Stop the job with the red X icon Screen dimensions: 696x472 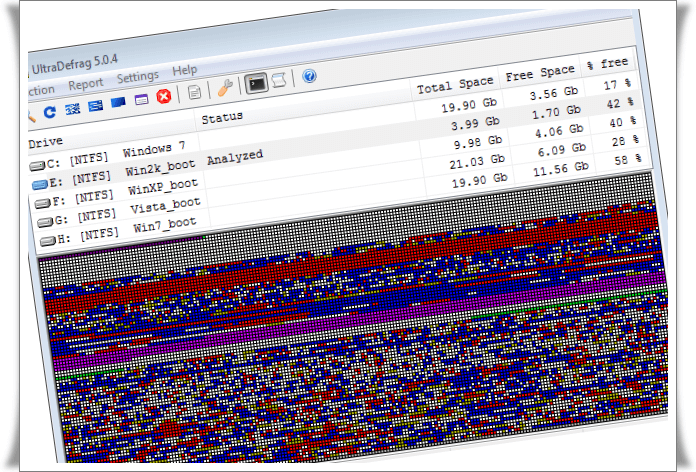[164, 96]
